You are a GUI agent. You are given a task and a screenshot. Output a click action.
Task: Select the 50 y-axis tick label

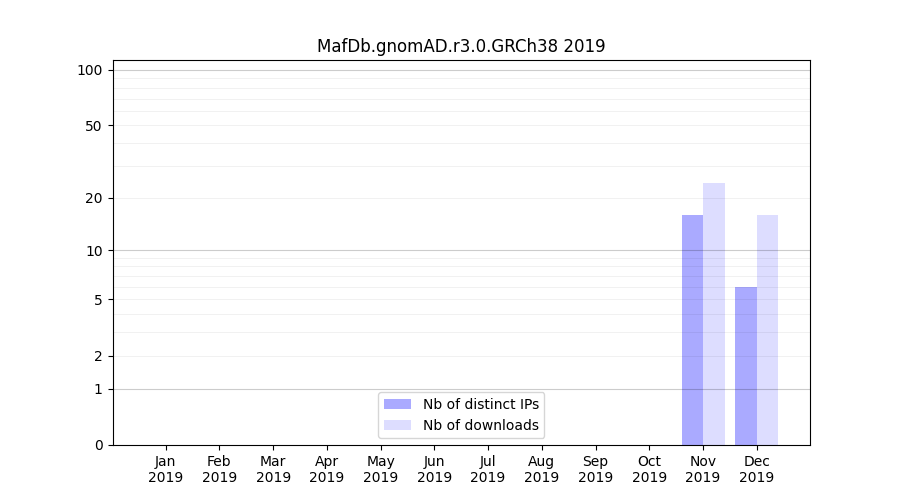tap(94, 126)
